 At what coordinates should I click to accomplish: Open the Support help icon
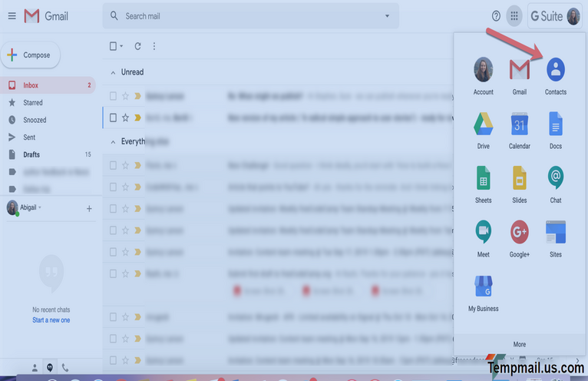coord(496,16)
